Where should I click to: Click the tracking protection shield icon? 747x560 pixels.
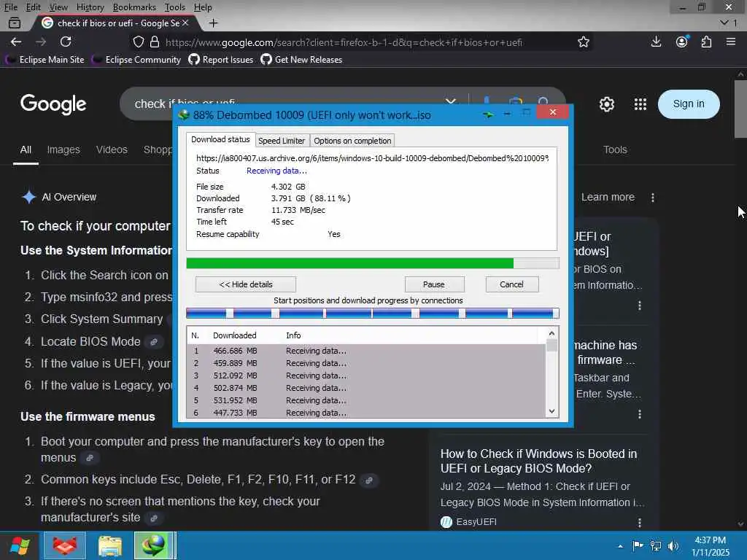coord(139,42)
